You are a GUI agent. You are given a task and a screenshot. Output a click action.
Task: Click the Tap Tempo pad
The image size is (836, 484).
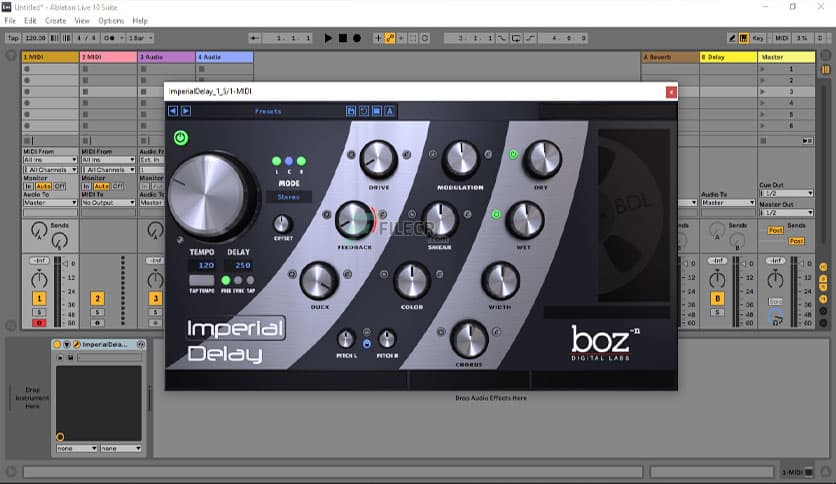pos(202,280)
